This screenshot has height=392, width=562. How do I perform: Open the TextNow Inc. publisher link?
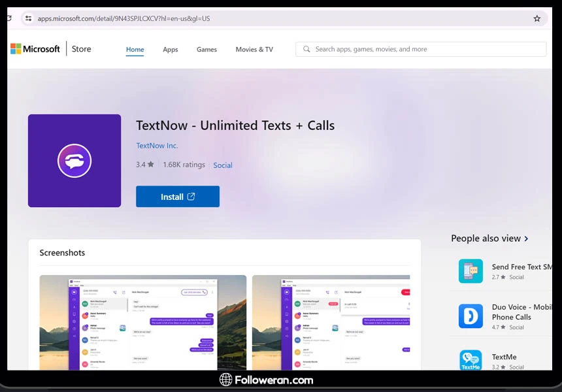(x=157, y=146)
